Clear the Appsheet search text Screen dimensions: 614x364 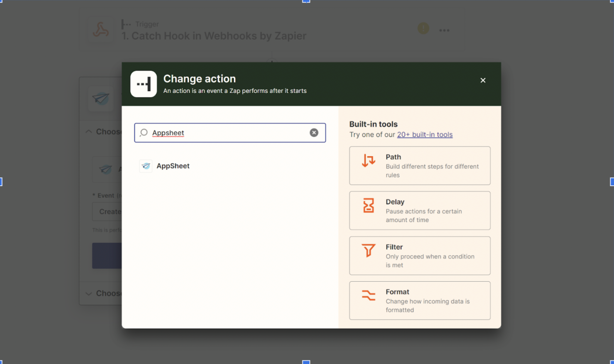314,133
